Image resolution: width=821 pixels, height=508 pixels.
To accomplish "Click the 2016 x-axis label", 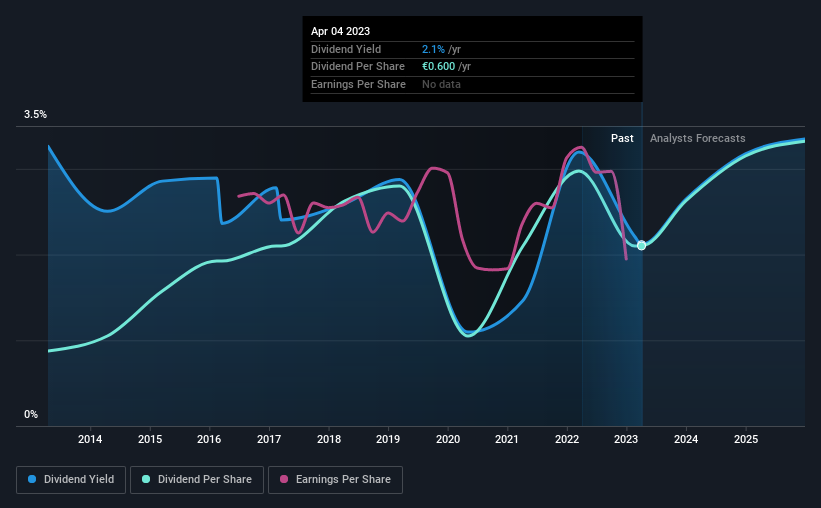I will (x=209, y=439).
